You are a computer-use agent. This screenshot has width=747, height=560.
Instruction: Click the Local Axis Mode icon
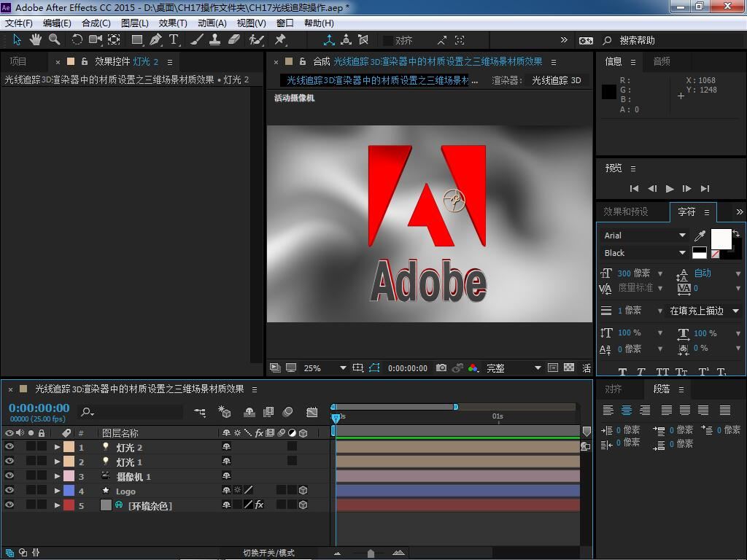[329, 40]
